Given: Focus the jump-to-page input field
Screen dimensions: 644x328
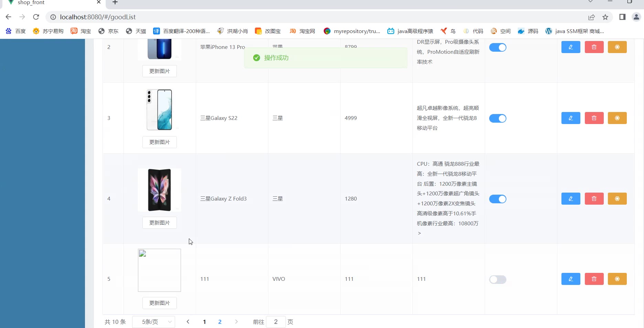Looking at the screenshot, I should (276, 322).
